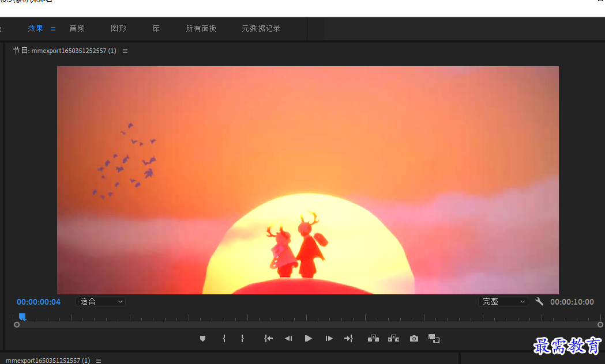605x364 pixels.
Task: Mark Out point with right brace icon
Action: click(x=242, y=339)
